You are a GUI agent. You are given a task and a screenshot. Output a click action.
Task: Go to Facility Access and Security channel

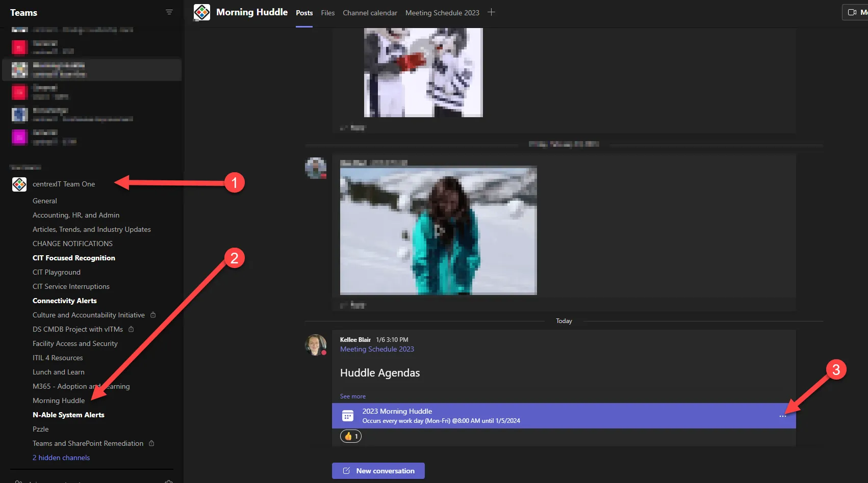pos(75,343)
